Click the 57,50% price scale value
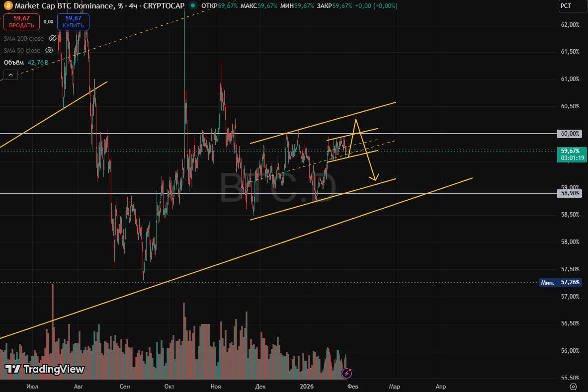The width and height of the screenshot is (588, 392). [570, 269]
